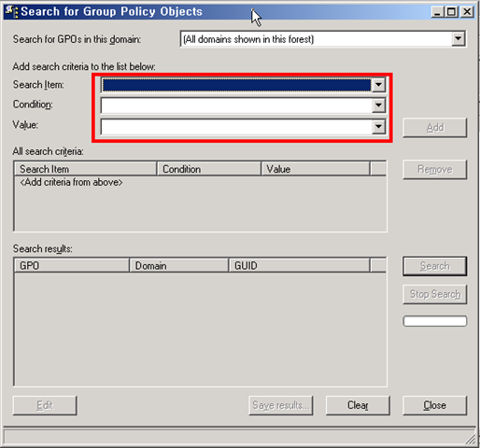This screenshot has height=448, width=480.
Task: Sort by the Domain column header
Action: pyautogui.click(x=179, y=266)
